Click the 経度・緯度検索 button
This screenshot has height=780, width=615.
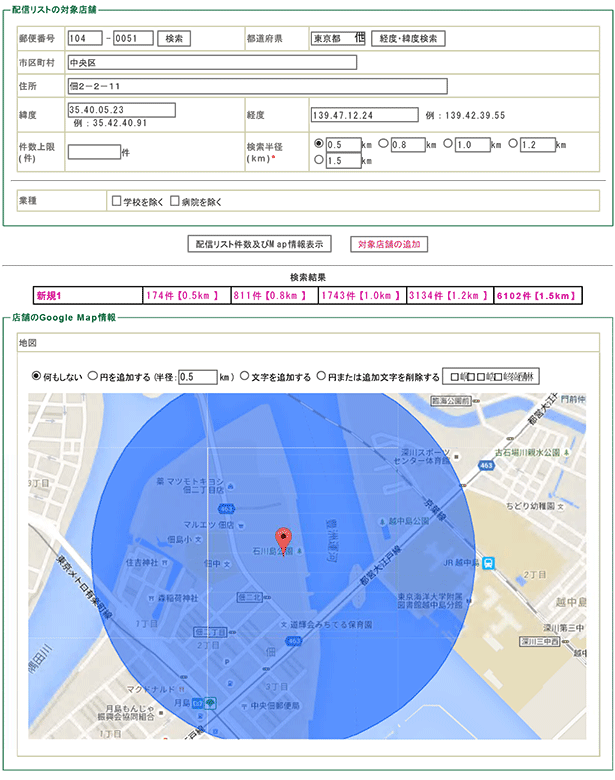pos(408,38)
